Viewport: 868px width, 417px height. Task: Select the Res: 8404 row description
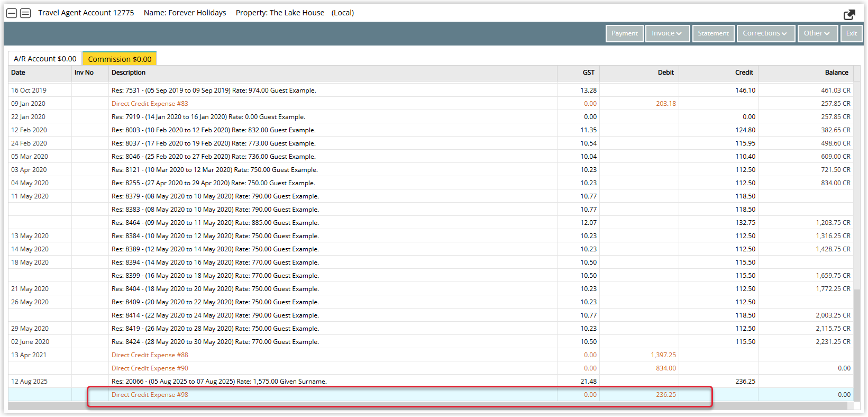tap(215, 289)
